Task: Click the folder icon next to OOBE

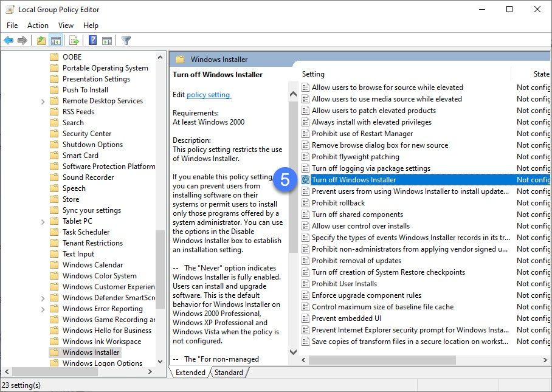Action: click(54, 57)
